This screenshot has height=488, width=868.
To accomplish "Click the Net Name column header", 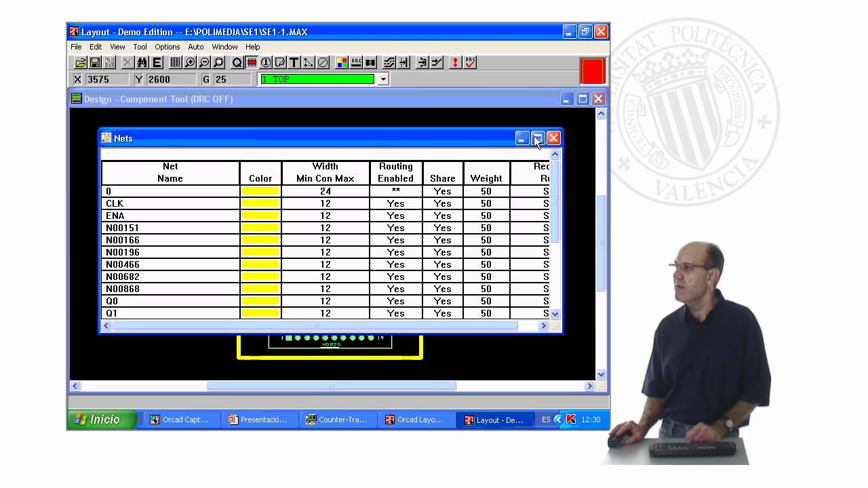I will pyautogui.click(x=170, y=172).
